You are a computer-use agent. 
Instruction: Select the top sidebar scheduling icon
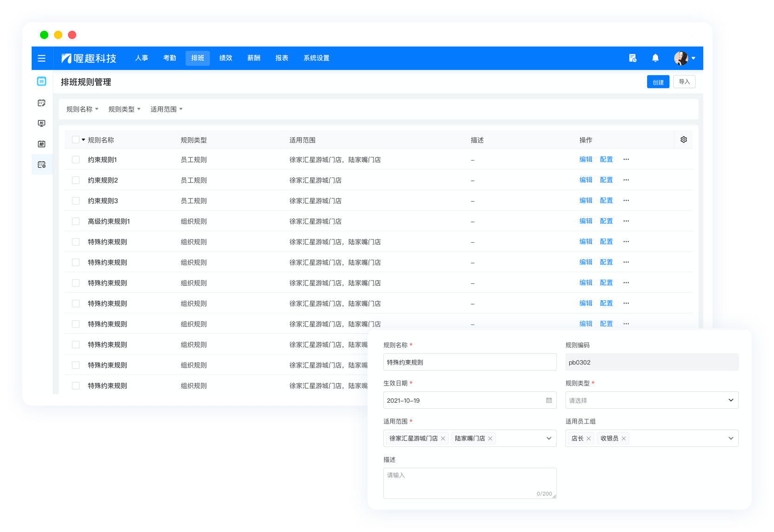[41, 81]
